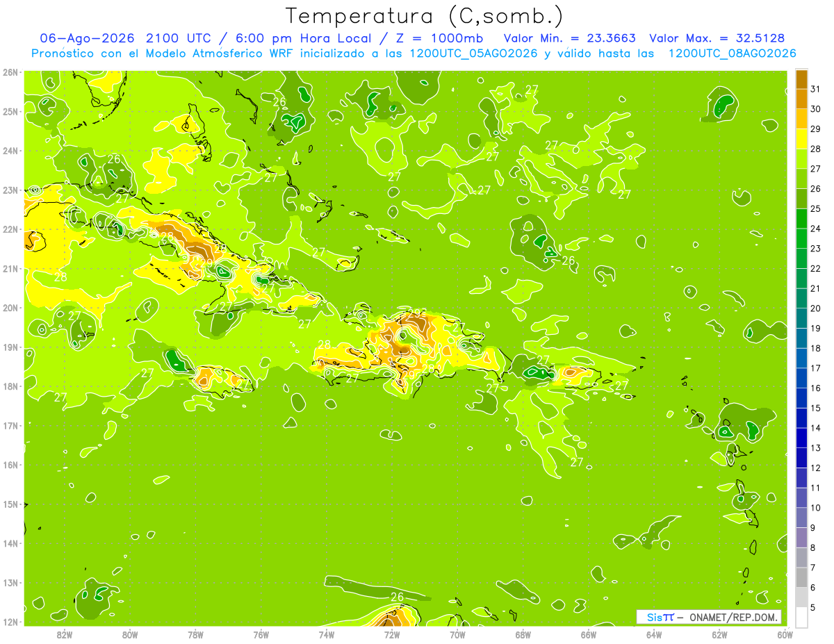
Task: Click the title 'Temperatura (C,somb.)'
Action: click(425, 16)
